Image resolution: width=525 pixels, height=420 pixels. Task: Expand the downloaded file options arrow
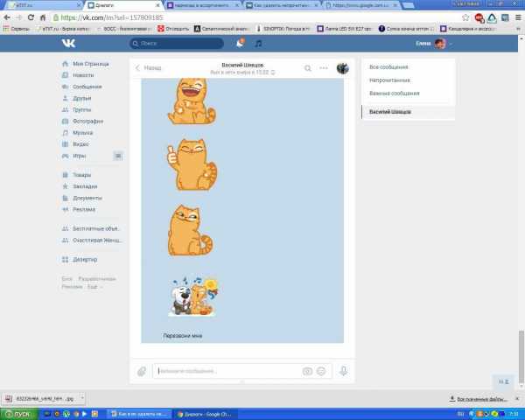click(x=82, y=398)
